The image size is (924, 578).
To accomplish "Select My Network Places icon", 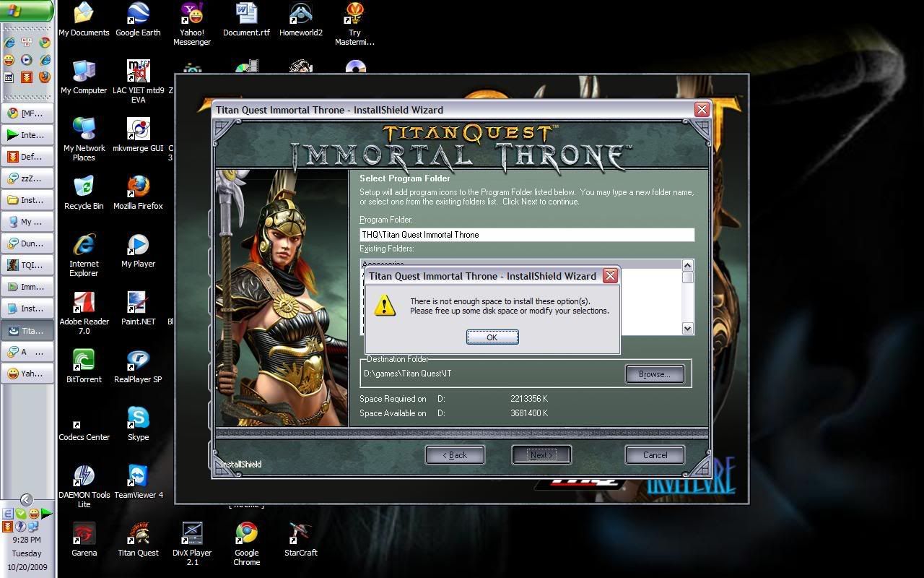I will 84,139.
